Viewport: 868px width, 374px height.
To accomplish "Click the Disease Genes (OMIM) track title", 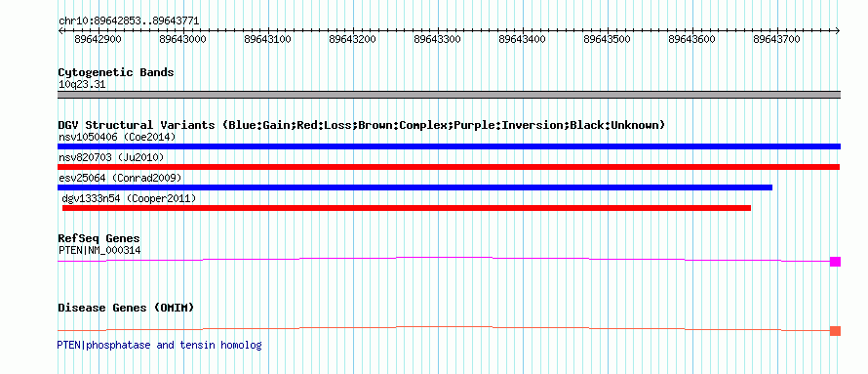I will (x=126, y=308).
